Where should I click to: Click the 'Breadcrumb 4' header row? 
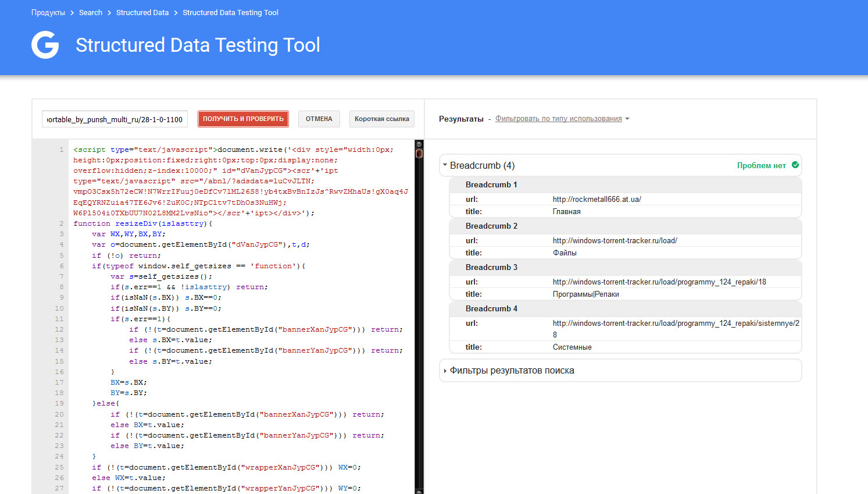click(x=626, y=308)
